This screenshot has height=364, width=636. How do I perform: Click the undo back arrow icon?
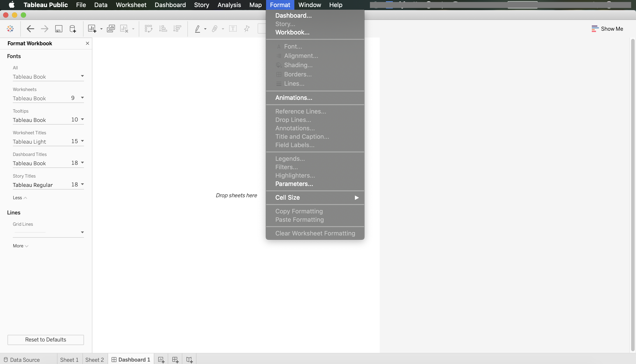tap(30, 29)
